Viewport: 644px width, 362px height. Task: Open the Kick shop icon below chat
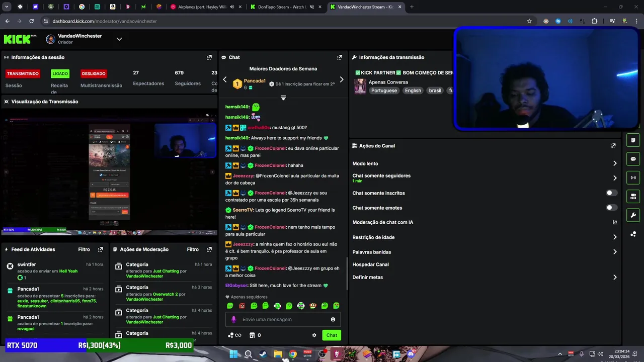click(252, 335)
